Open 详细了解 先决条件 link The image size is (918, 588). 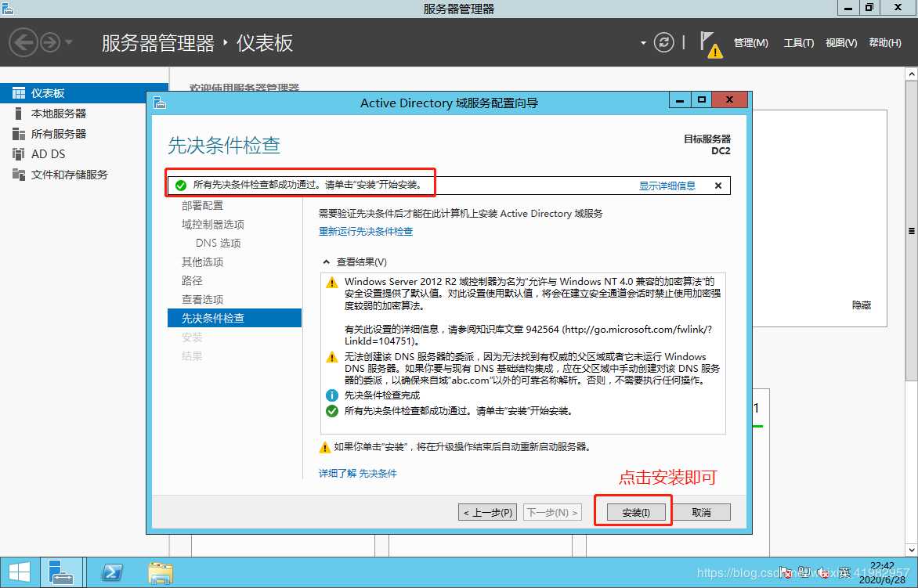pos(358,473)
